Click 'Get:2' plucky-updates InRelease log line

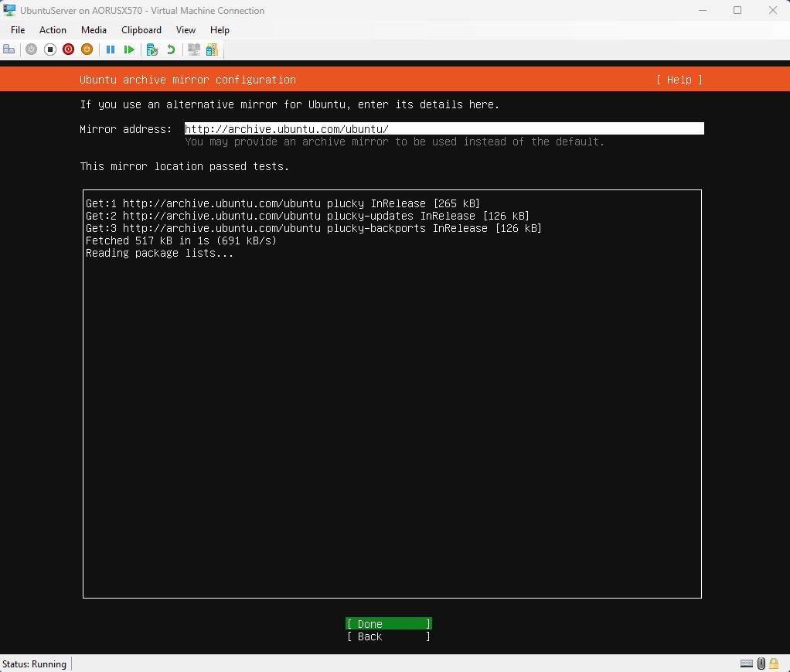pos(308,216)
